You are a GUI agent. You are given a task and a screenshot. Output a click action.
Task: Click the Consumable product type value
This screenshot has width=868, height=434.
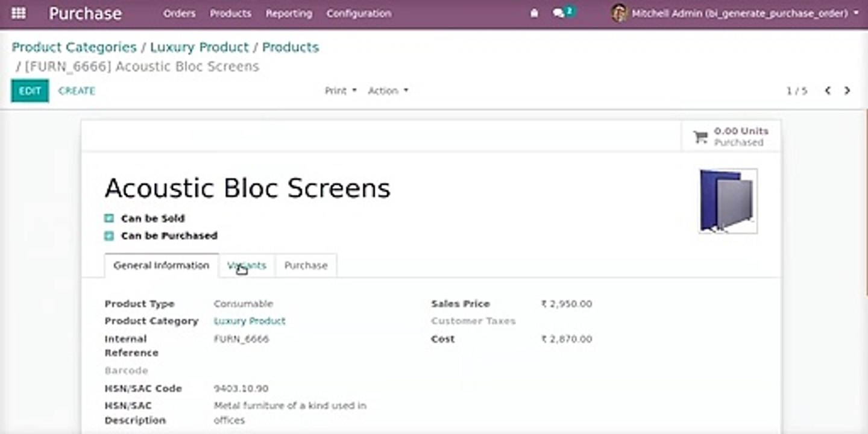pyautogui.click(x=244, y=304)
